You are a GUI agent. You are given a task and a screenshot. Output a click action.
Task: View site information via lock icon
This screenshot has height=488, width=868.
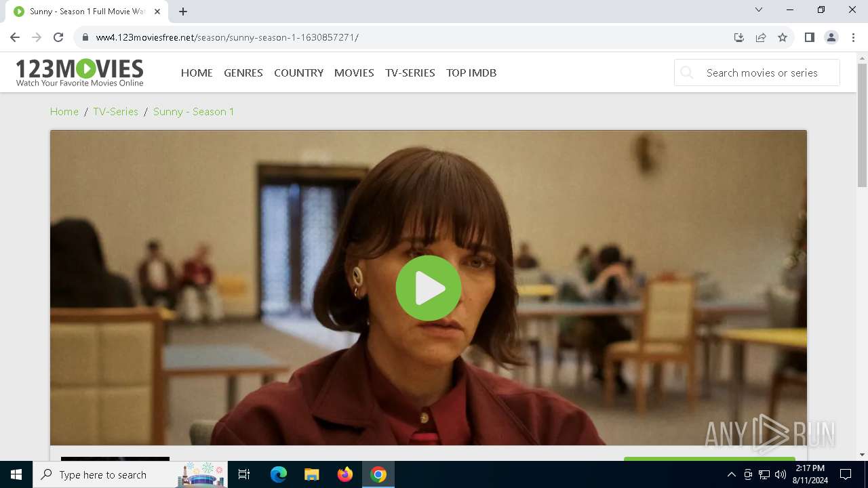(x=85, y=37)
